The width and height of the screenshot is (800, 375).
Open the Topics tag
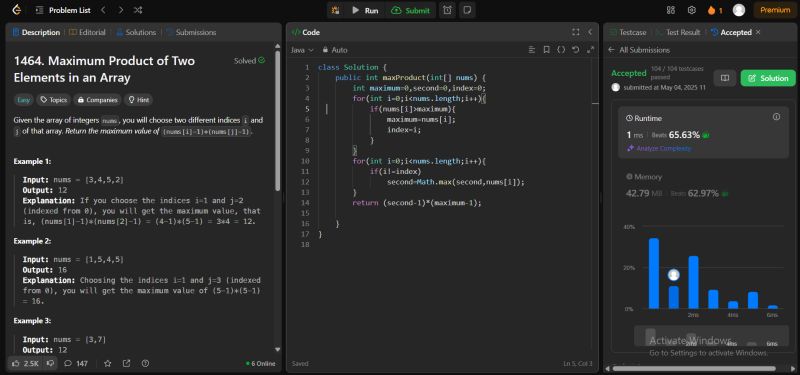pos(54,100)
